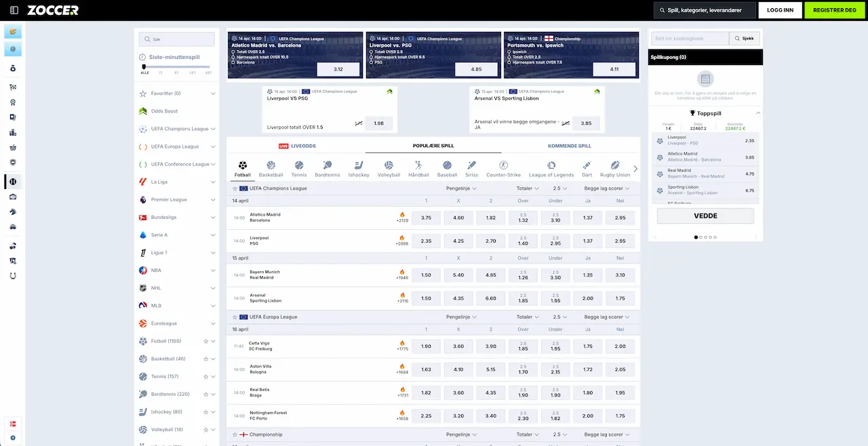Click the Sjekk booking code button
This screenshot has width=868, height=446.
[x=745, y=39]
